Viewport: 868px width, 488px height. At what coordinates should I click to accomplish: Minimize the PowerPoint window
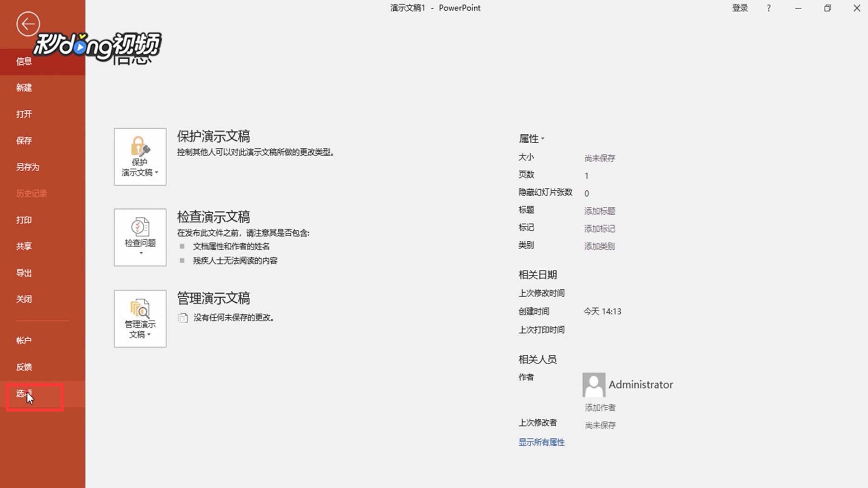click(x=798, y=8)
